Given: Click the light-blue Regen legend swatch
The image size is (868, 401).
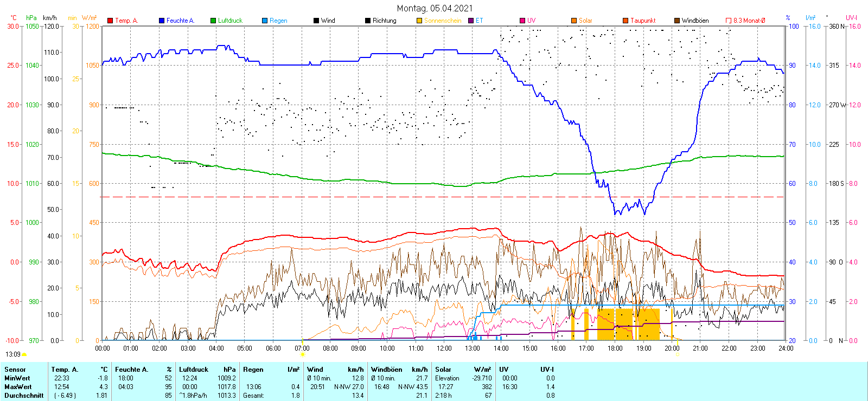Looking at the screenshot, I should (265, 21).
